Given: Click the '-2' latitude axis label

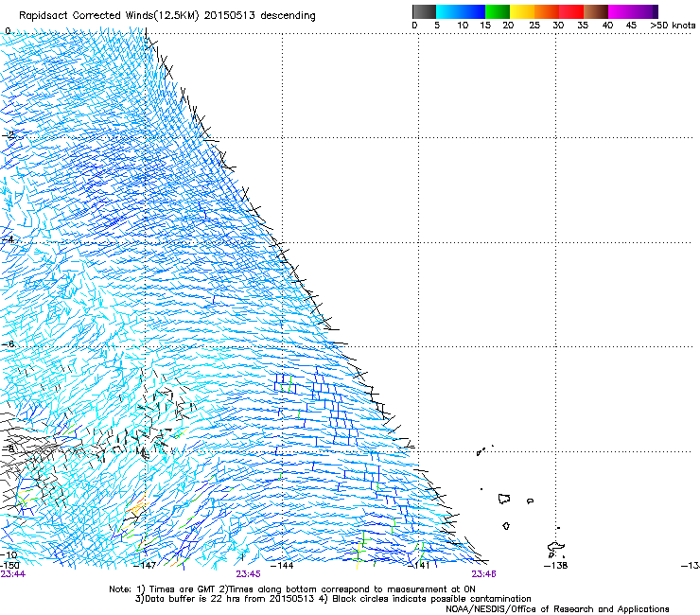Looking at the screenshot, I should [x=9, y=135].
